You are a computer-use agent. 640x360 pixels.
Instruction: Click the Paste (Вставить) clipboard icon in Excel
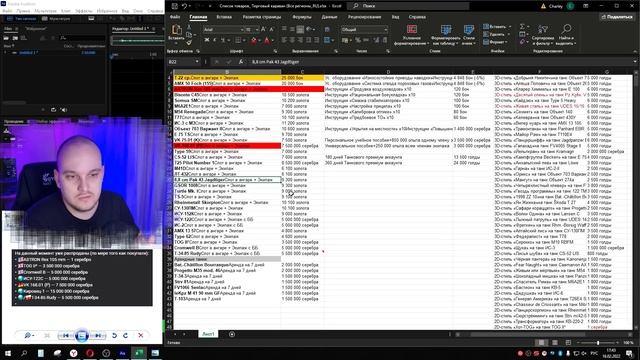(176, 30)
